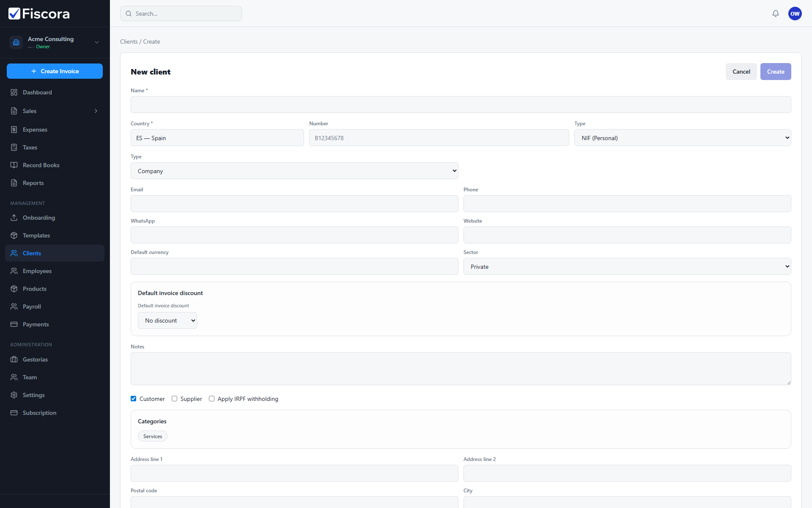Click the WhatsApp input field

coord(294,235)
